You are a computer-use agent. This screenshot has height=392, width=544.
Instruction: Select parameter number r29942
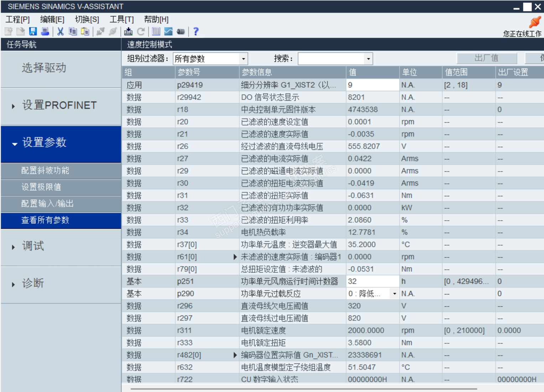189,97
